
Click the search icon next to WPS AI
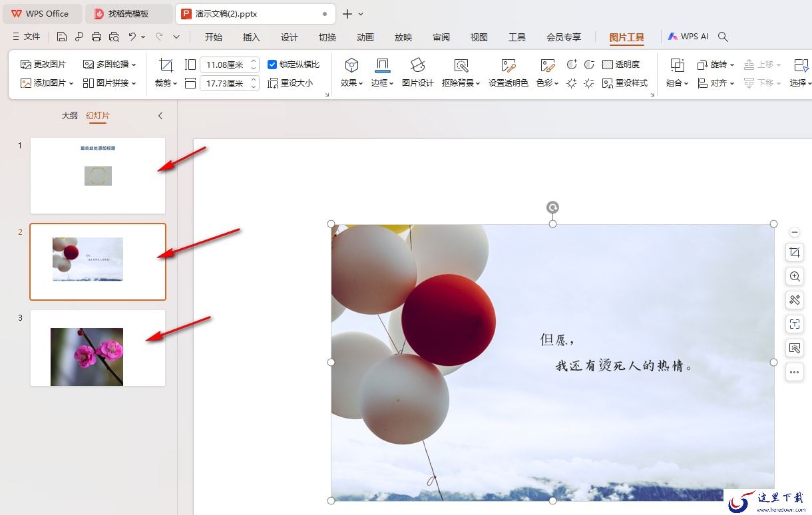[723, 37]
